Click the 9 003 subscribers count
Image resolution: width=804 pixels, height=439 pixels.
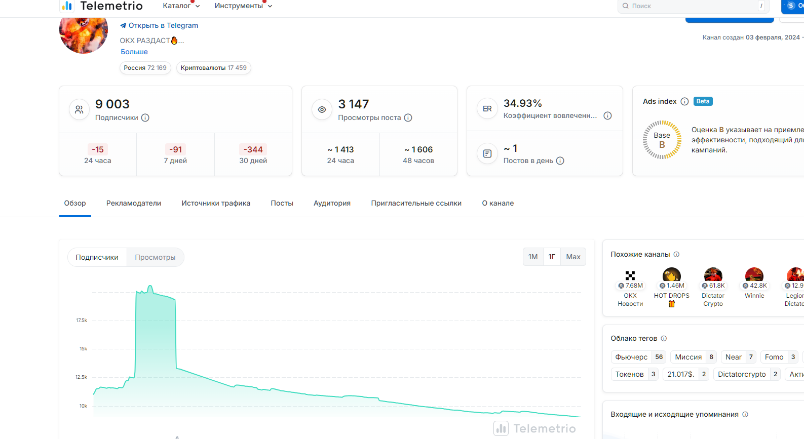coord(112,104)
